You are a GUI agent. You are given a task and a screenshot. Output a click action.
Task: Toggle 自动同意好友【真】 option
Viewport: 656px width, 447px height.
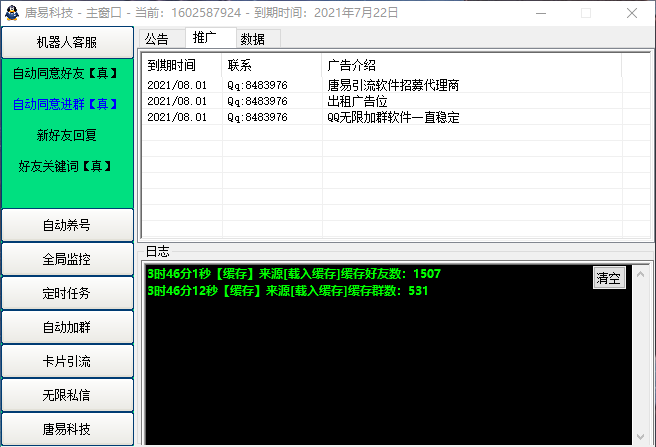[65, 74]
